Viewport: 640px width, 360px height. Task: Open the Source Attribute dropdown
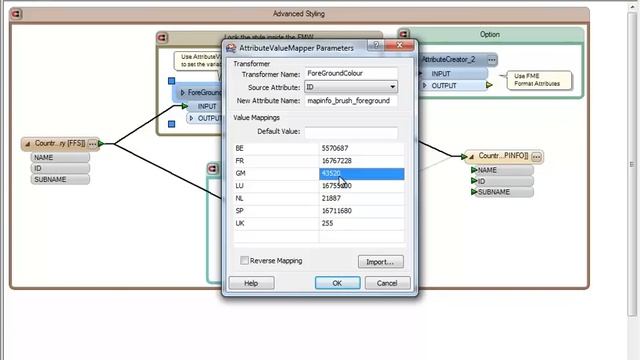pyautogui.click(x=351, y=87)
